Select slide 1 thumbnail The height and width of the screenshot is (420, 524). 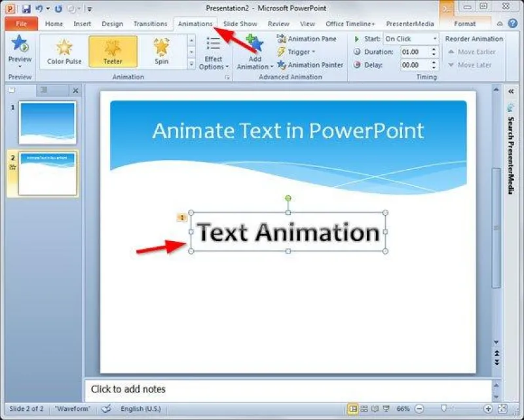coord(47,123)
